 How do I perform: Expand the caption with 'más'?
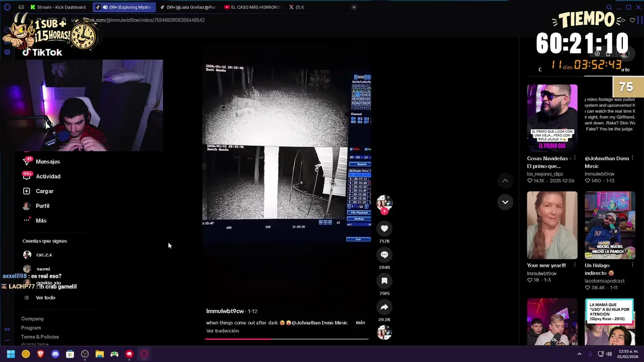pyautogui.click(x=360, y=322)
